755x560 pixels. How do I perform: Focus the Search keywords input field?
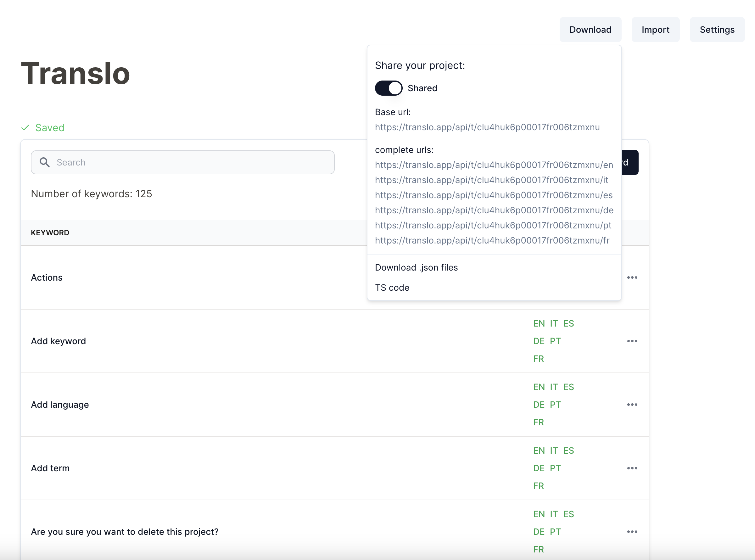click(x=183, y=162)
